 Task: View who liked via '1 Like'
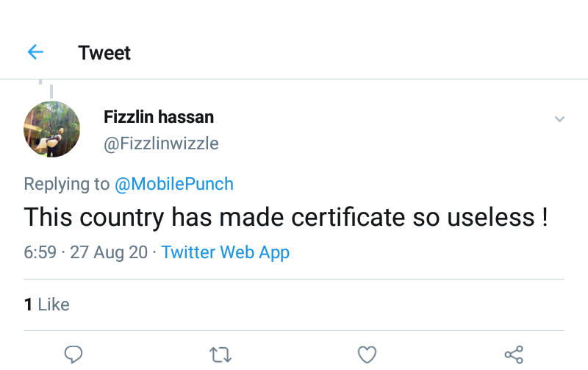(47, 304)
